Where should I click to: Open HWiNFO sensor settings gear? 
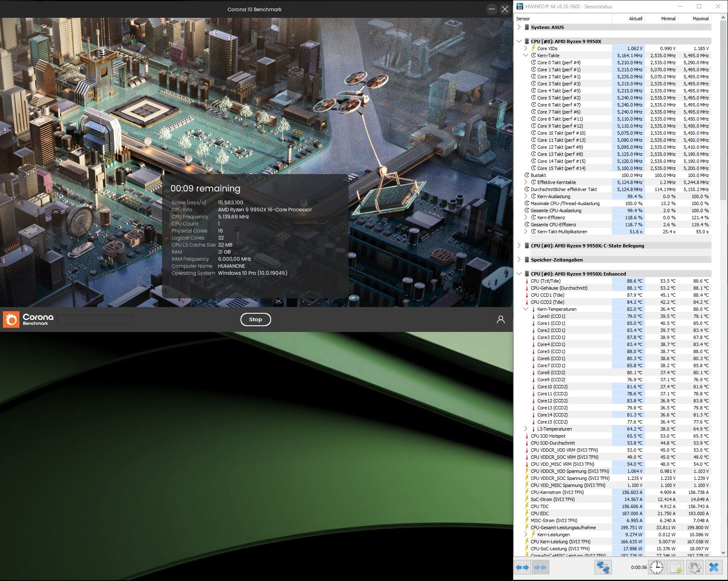coord(694,567)
